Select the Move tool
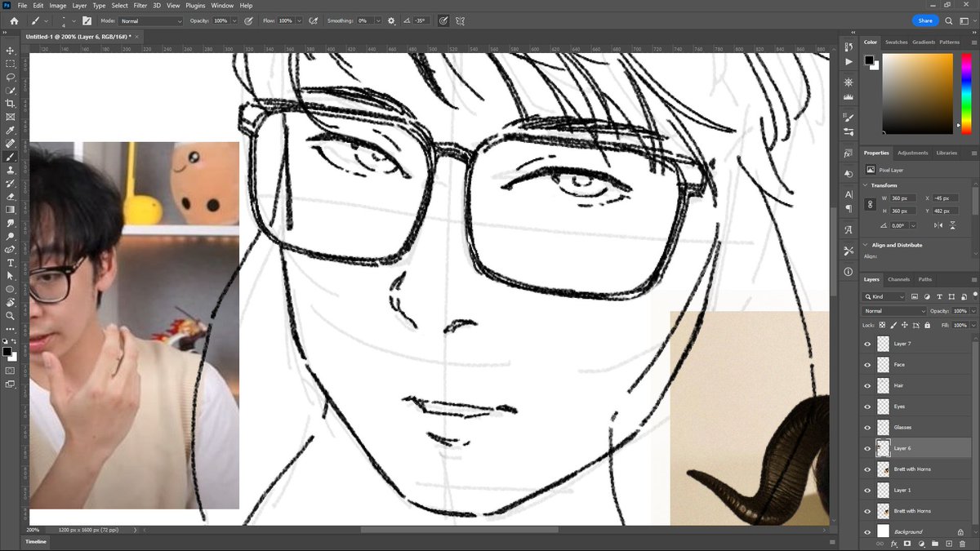Image resolution: width=980 pixels, height=551 pixels. pyautogui.click(x=11, y=51)
